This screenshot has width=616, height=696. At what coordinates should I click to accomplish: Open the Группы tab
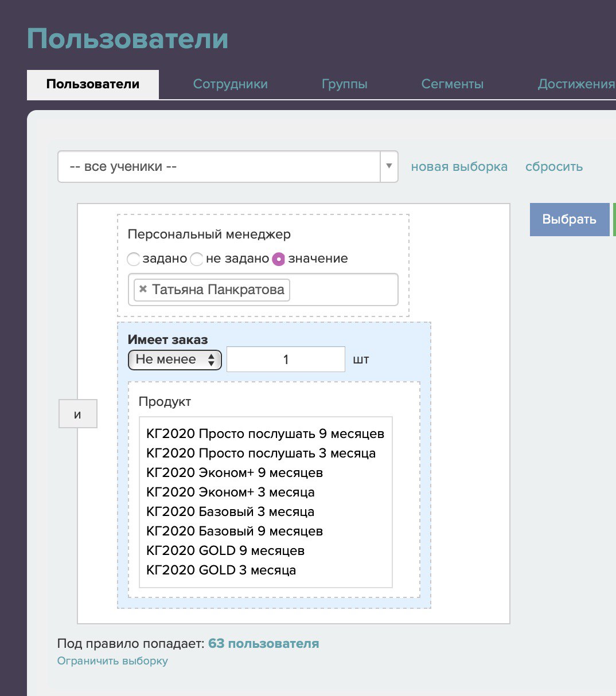[x=345, y=84]
